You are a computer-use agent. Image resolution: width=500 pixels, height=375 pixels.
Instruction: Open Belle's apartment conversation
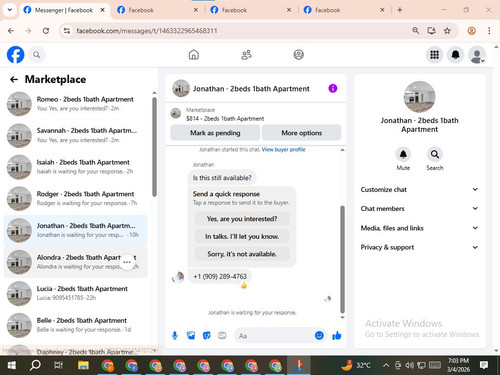point(75,325)
